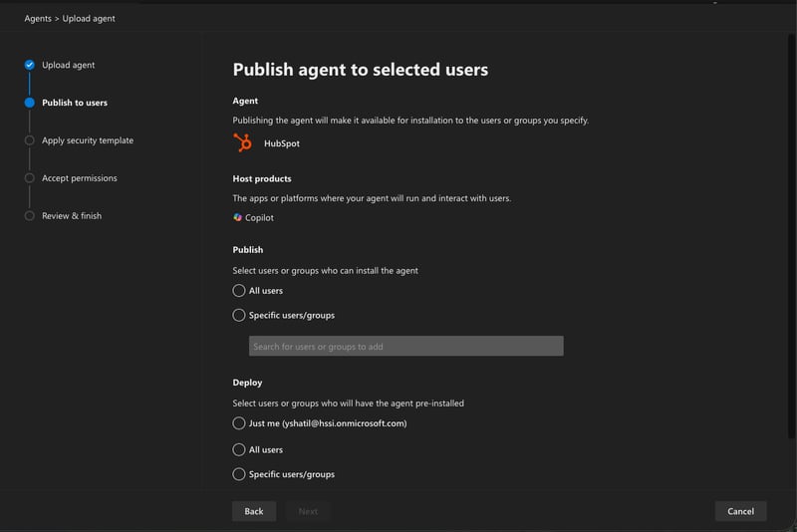Click the Agent section heading
Viewport: 797px width, 532px height.
[245, 101]
